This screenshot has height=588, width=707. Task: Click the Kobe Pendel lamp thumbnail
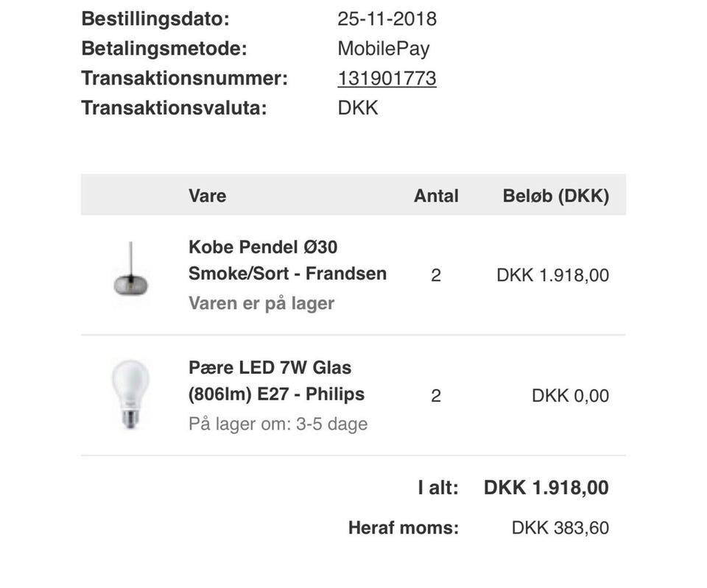tap(131, 269)
